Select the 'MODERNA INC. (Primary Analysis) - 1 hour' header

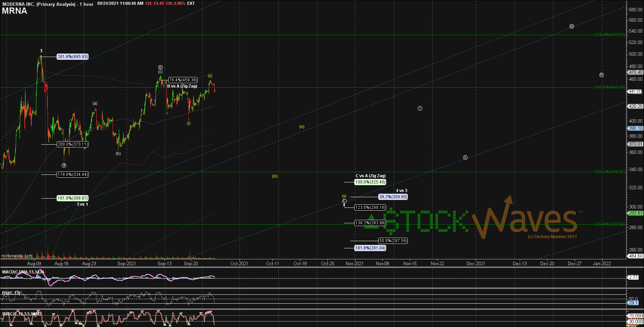pyautogui.click(x=47, y=4)
